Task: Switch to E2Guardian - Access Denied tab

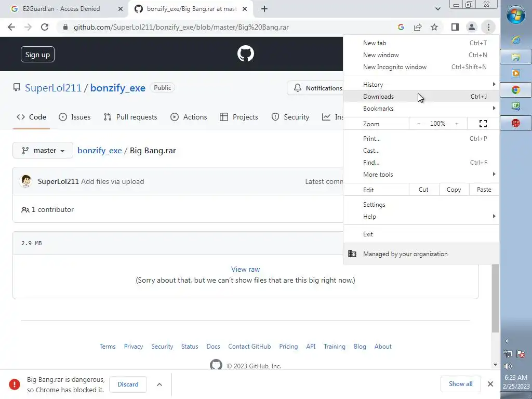Action: 64,9
